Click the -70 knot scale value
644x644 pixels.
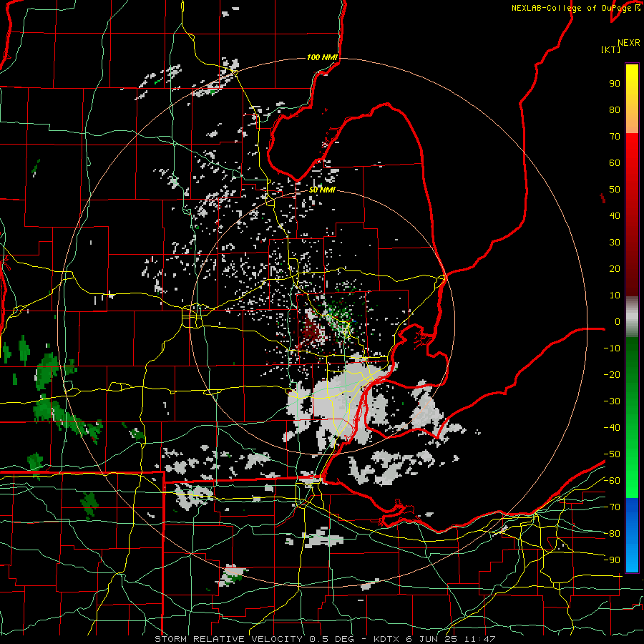tap(612, 507)
